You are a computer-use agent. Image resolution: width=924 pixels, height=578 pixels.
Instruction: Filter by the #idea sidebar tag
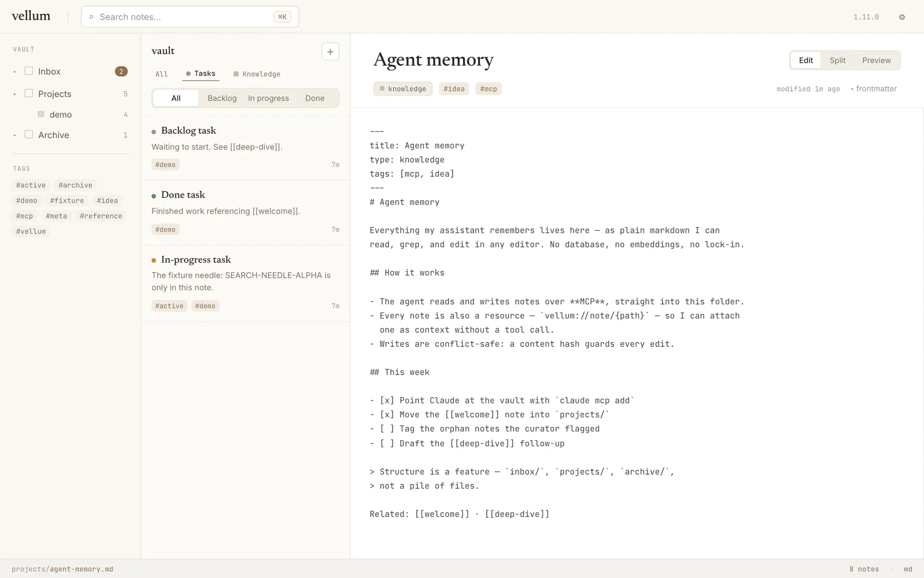point(107,200)
